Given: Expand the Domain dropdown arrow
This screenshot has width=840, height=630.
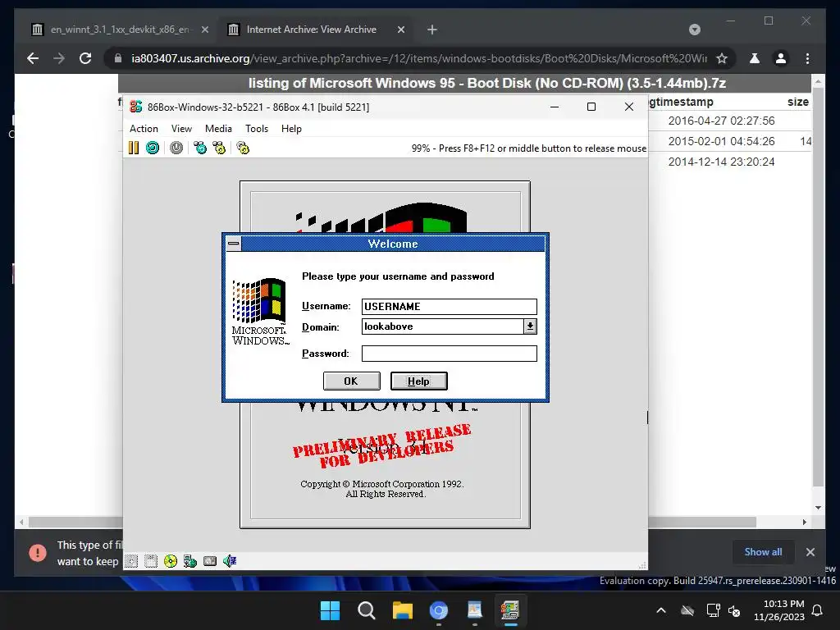Looking at the screenshot, I should point(530,326).
